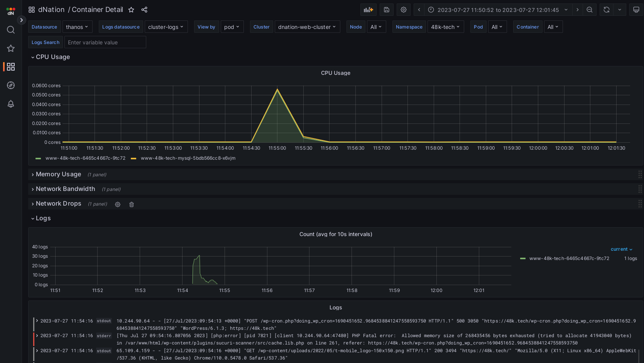Expand the Network Bandwidth row

click(63, 189)
